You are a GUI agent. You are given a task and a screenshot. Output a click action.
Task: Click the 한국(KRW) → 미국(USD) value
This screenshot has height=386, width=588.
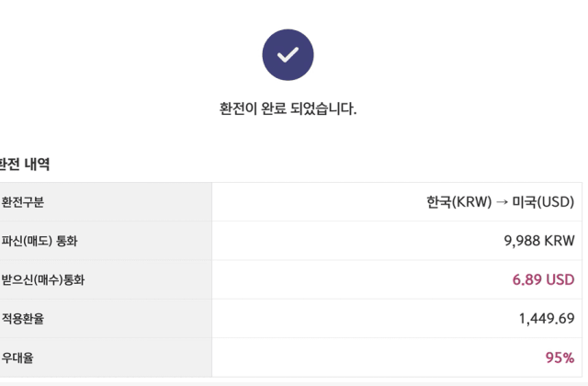500,202
